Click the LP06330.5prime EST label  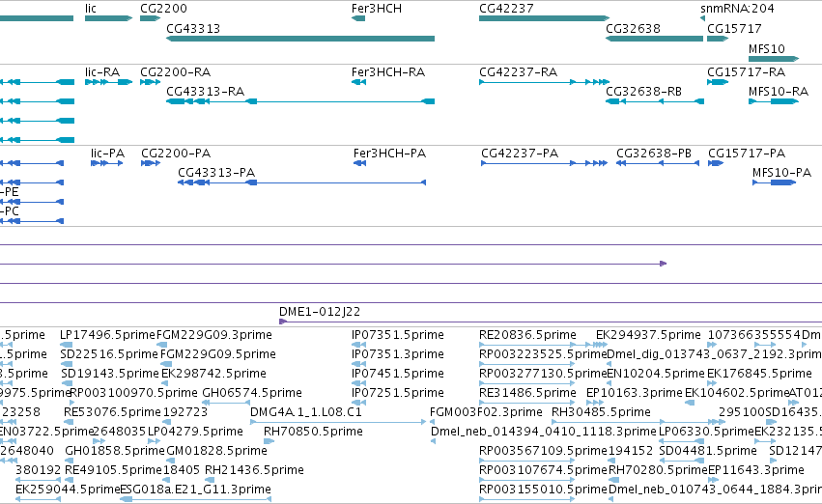(706, 432)
